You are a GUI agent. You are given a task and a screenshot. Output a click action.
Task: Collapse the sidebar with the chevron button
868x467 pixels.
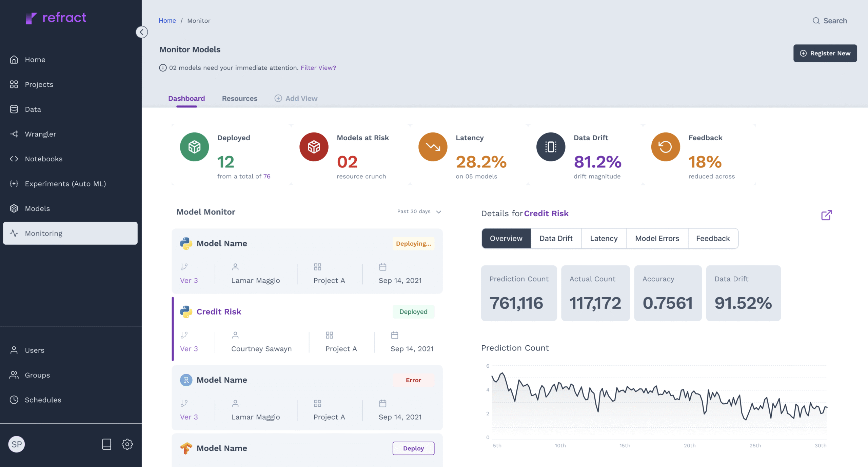tap(142, 32)
